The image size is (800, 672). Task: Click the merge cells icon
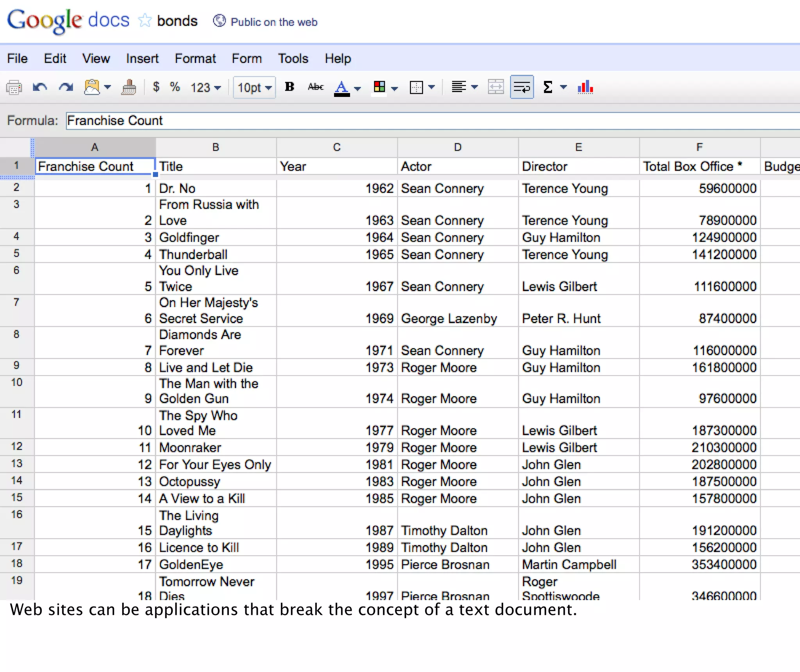(496, 87)
